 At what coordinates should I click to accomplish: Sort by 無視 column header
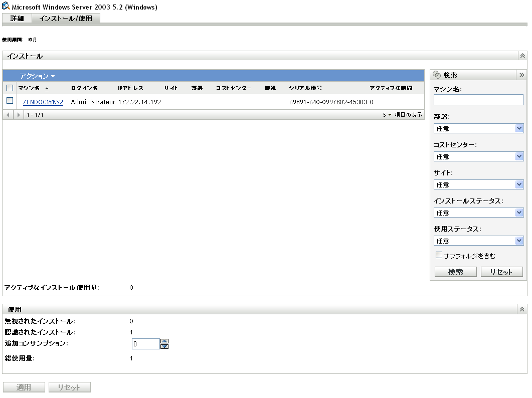pos(270,88)
